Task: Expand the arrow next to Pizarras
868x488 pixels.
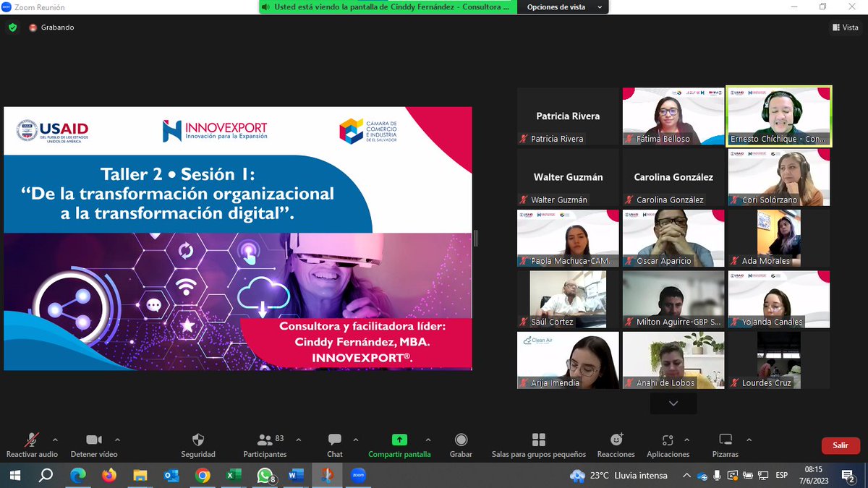Action: click(749, 439)
